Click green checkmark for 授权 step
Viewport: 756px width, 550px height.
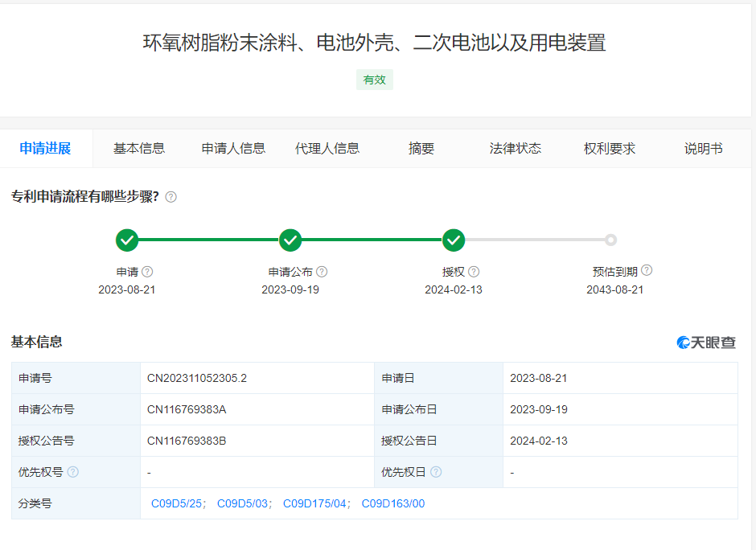454,240
